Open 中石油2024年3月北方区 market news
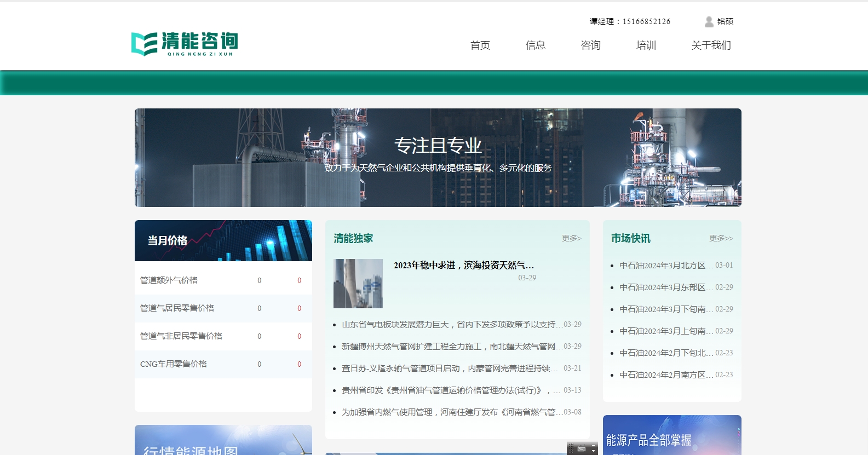 [666, 266]
